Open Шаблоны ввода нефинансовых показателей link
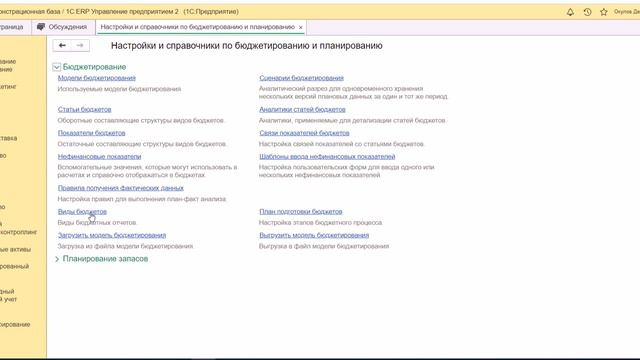This screenshot has height=360, width=640. click(x=327, y=156)
